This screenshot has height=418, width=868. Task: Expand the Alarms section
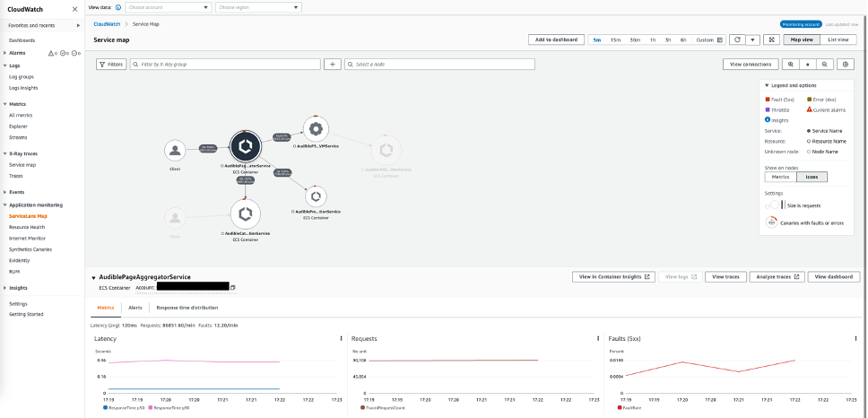tap(5, 53)
